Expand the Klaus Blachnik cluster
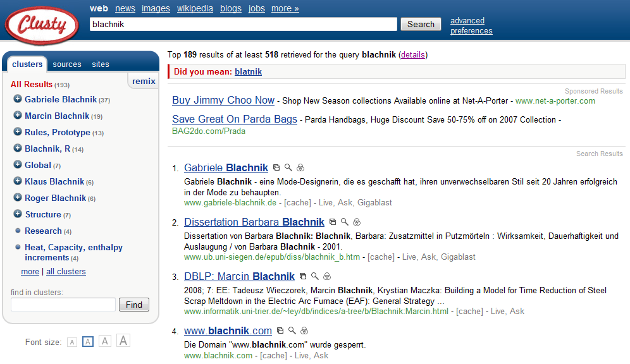630x364 pixels. tap(17, 181)
